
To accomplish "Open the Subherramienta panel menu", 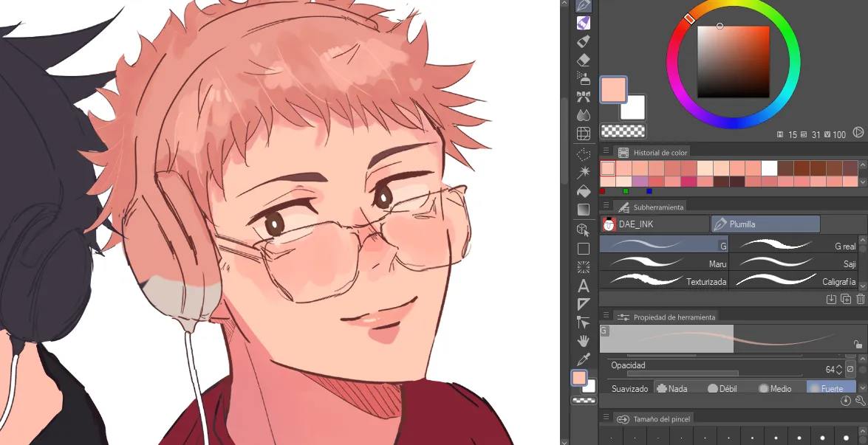I will [x=606, y=206].
